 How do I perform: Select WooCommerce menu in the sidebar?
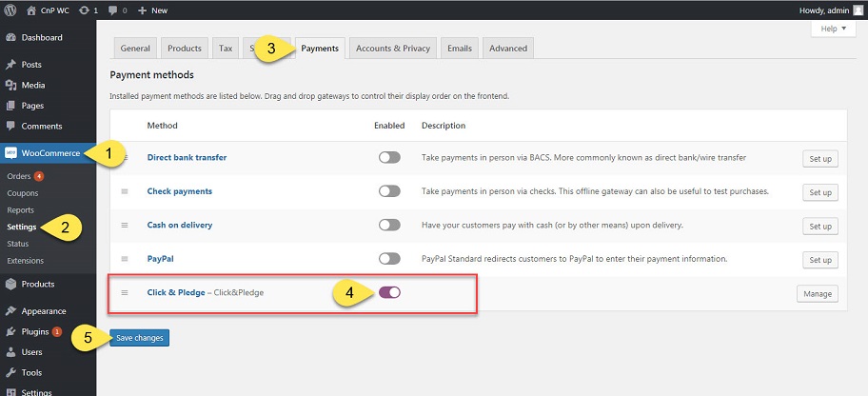pos(49,153)
